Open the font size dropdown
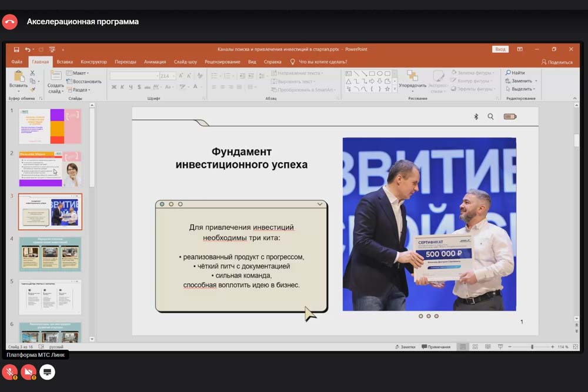This screenshot has height=392, width=588. [x=173, y=76]
